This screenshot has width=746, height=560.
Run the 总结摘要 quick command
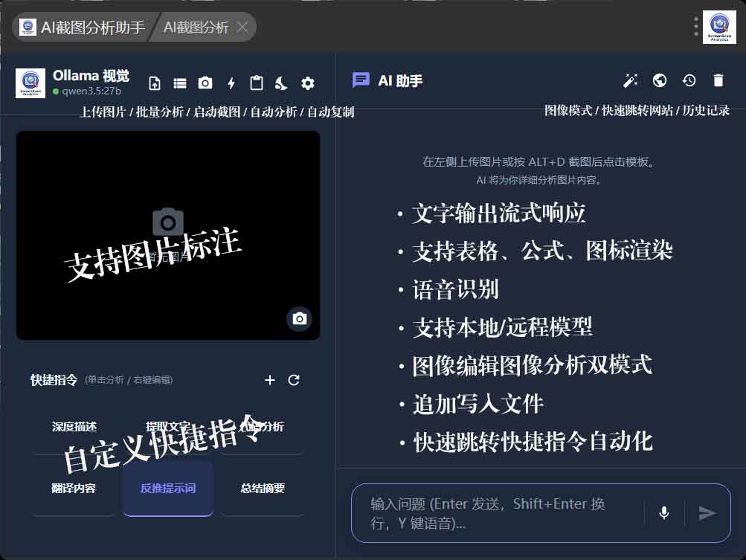point(263,489)
